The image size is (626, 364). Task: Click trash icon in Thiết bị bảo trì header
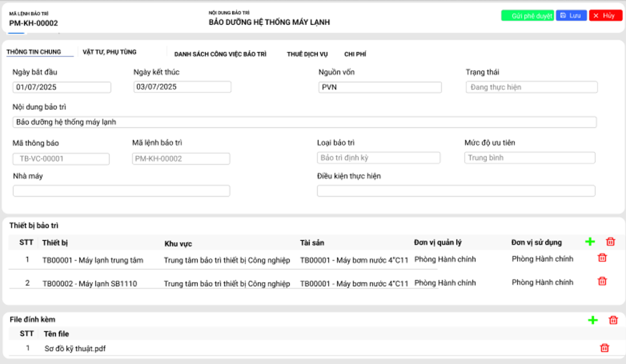[610, 242]
